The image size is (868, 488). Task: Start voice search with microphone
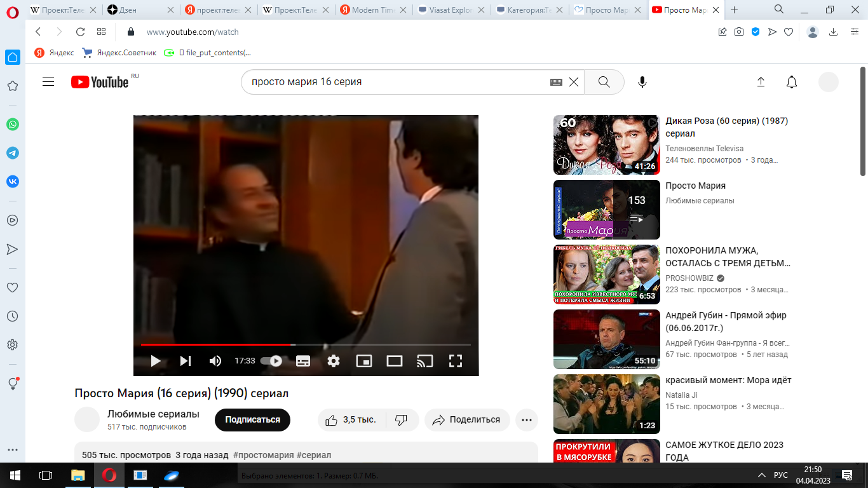tap(642, 82)
